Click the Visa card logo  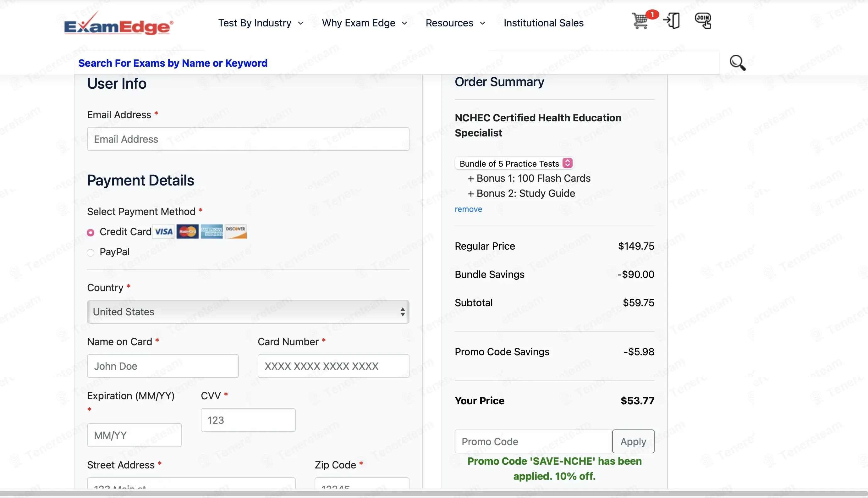click(x=164, y=232)
